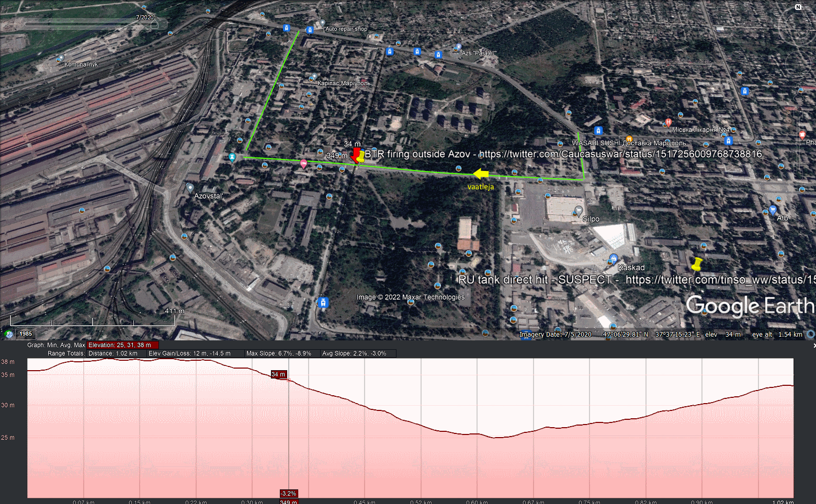Click the Карітас Маріуполь place marker
The width and height of the screenshot is (816, 504).
(314, 76)
